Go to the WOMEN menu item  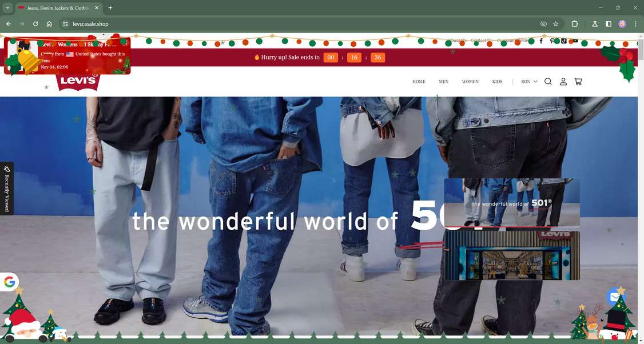[470, 81]
